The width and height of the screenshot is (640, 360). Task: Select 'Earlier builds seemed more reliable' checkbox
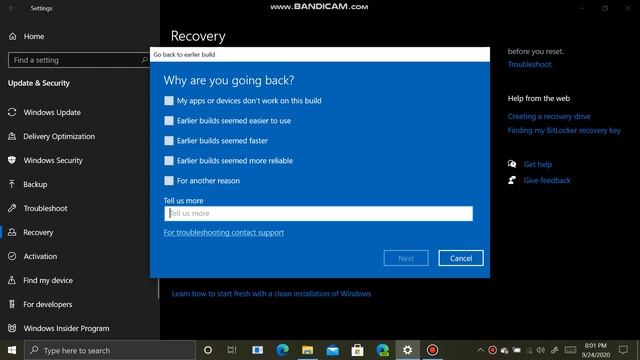coord(169,161)
